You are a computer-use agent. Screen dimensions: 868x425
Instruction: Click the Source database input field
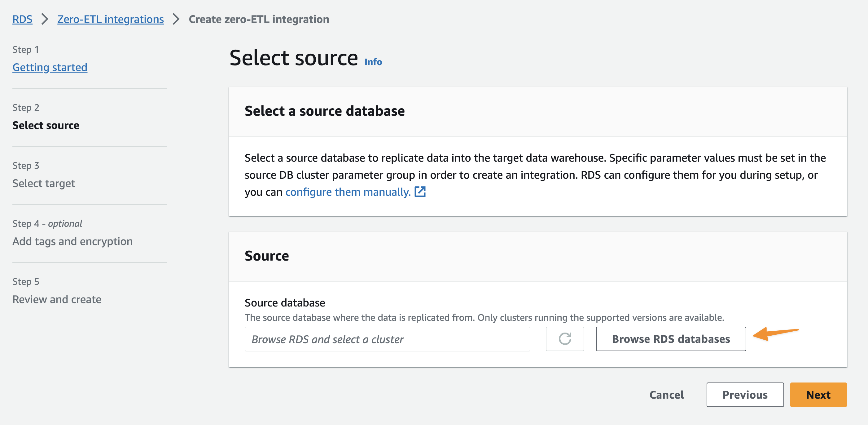click(x=387, y=339)
